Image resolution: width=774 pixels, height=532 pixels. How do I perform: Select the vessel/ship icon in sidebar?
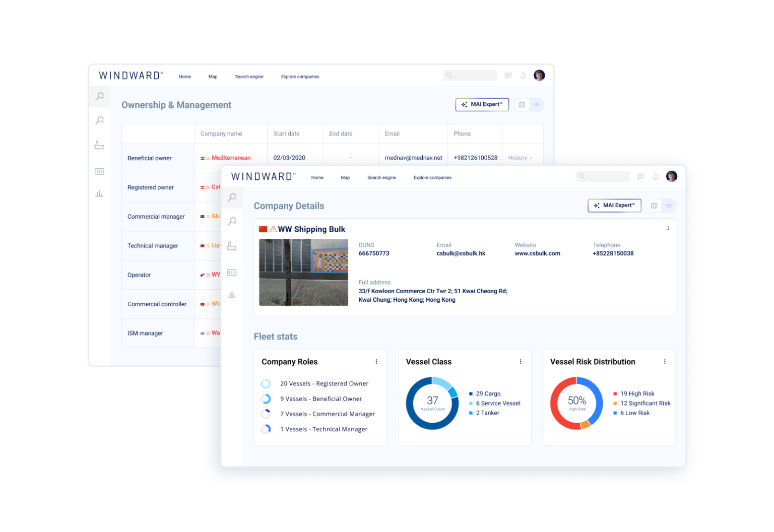pyautogui.click(x=232, y=245)
